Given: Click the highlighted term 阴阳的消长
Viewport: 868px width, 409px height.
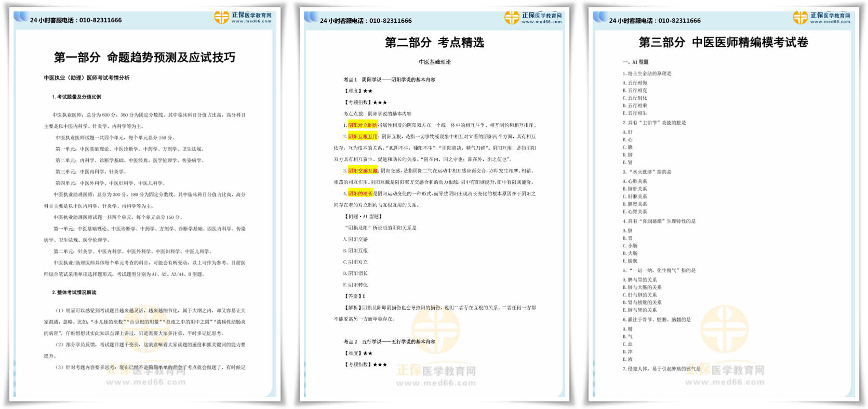Looking at the screenshot, I should pyautogui.click(x=360, y=194).
